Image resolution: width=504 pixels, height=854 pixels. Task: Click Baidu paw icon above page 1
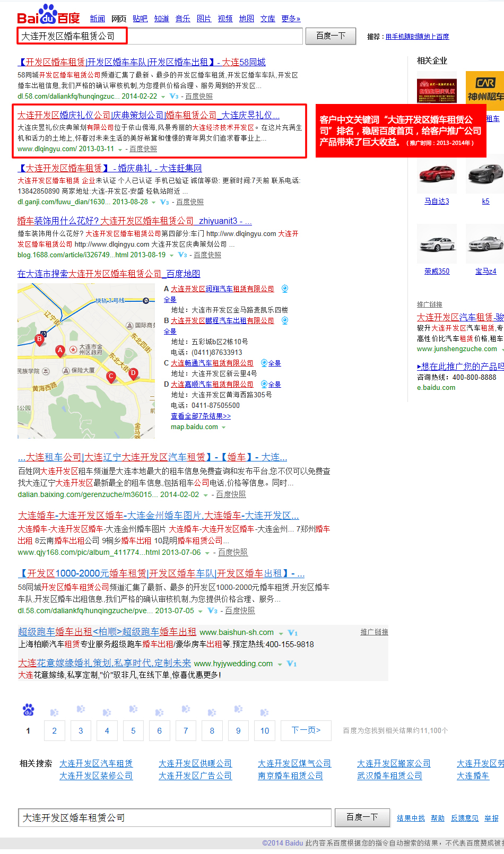pyautogui.click(x=28, y=709)
